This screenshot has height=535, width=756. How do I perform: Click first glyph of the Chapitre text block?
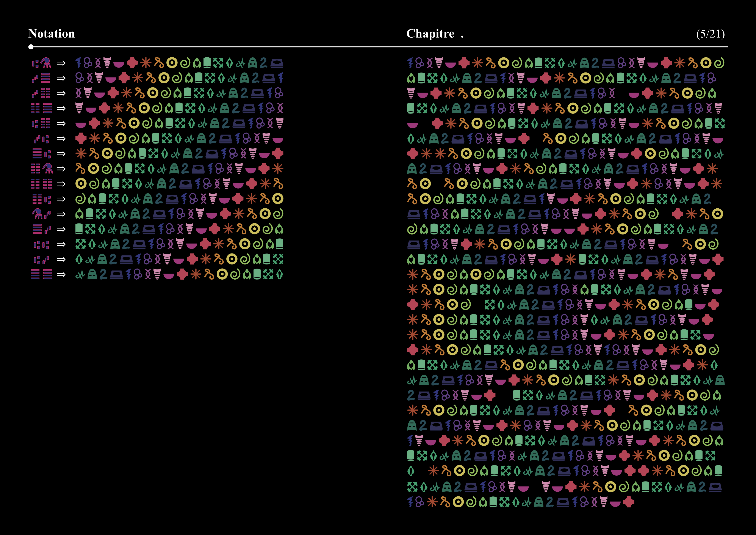410,63
